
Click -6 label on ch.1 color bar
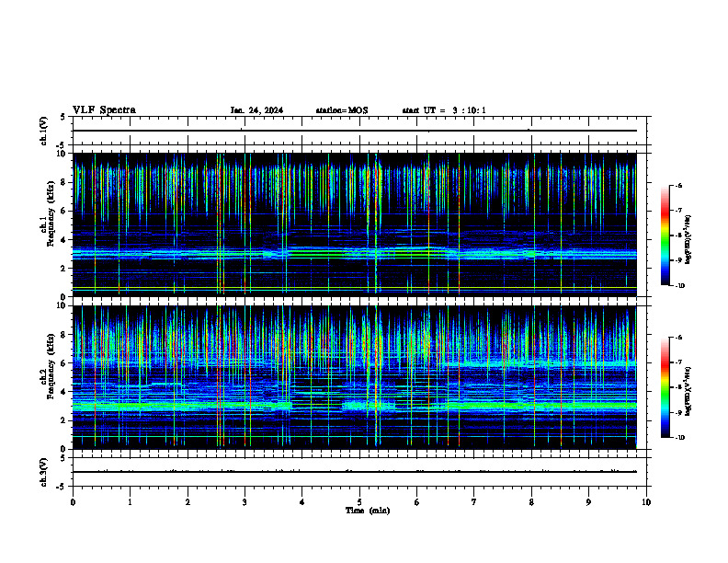(x=678, y=185)
